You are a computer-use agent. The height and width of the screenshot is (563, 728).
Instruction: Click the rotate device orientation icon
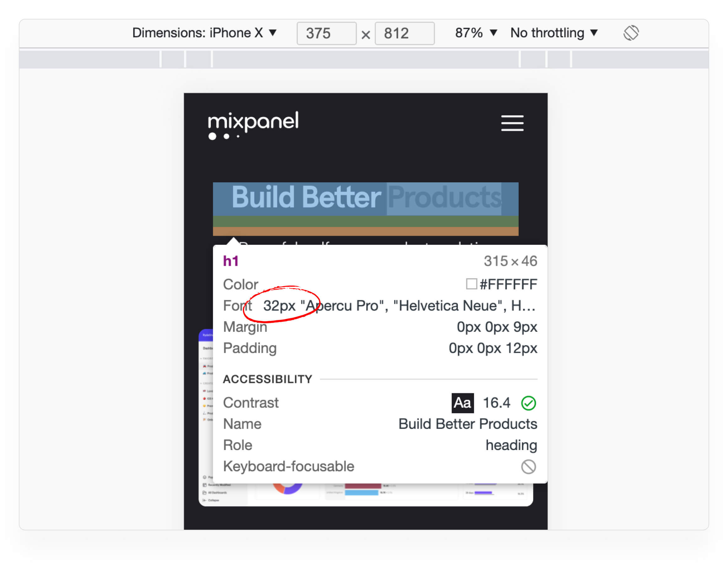coord(631,33)
